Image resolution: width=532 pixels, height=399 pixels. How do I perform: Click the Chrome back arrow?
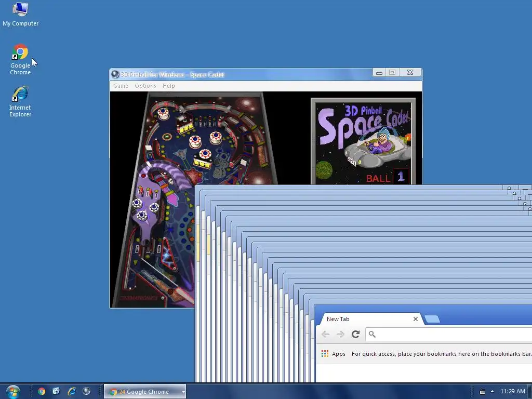[325, 334]
